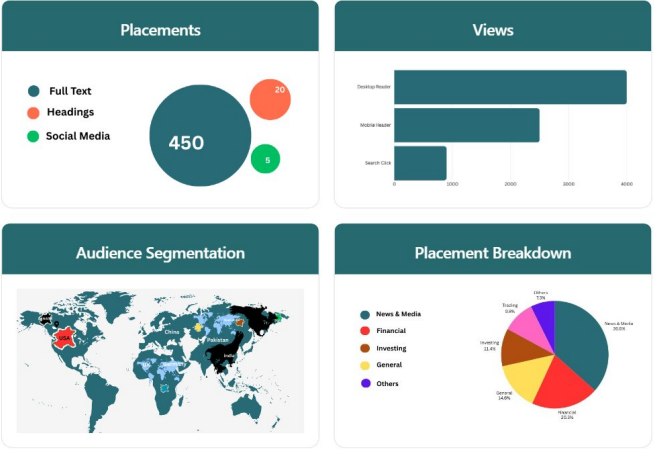654x449 pixels.
Task: Click the Mobile Reader bar
Action: tap(466, 125)
